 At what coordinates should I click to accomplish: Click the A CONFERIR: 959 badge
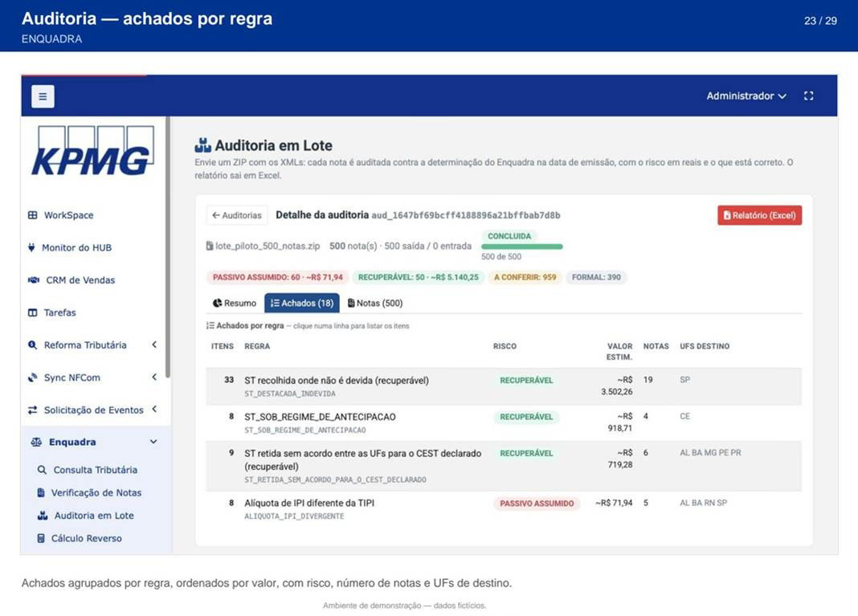point(525,277)
